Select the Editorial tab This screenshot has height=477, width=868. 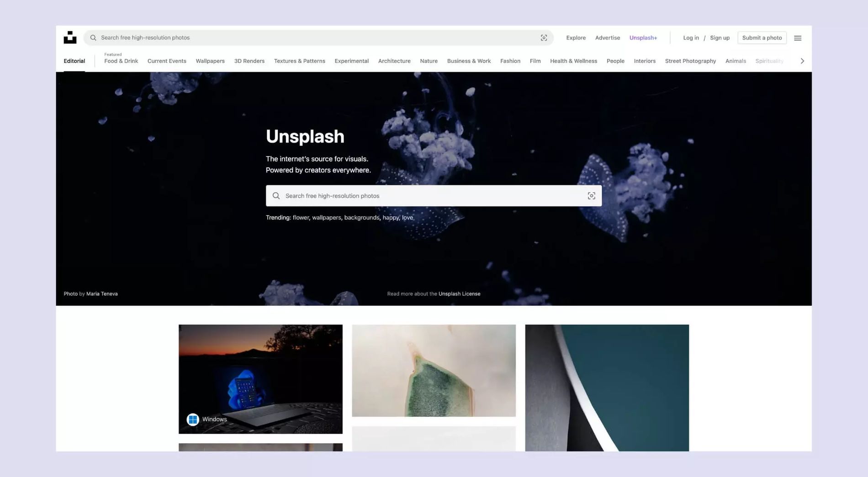(x=74, y=61)
